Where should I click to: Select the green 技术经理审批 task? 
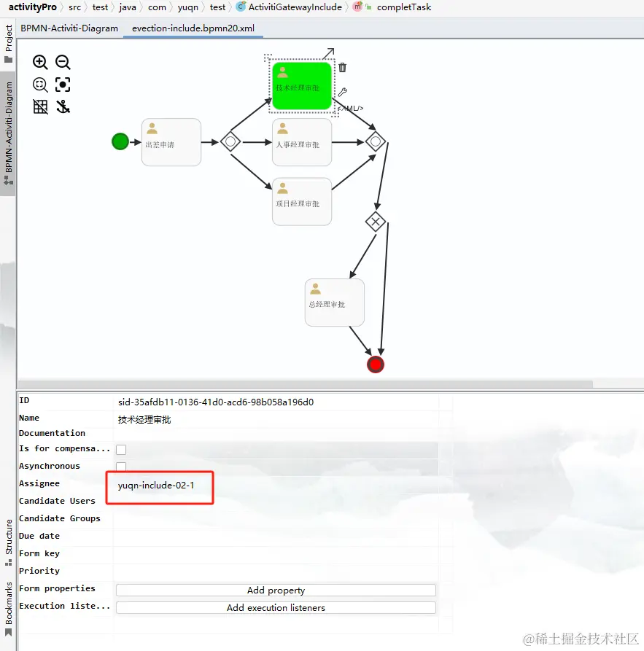(302, 86)
